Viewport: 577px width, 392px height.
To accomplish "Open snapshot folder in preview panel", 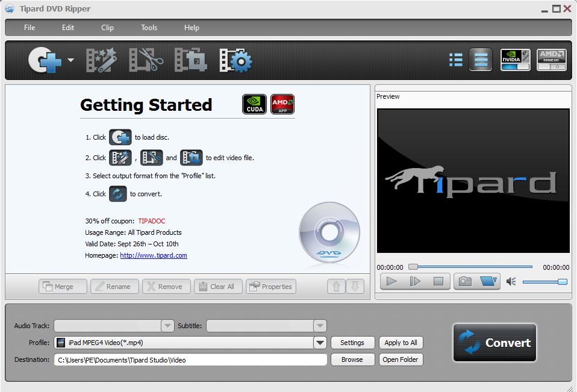I will coord(488,281).
